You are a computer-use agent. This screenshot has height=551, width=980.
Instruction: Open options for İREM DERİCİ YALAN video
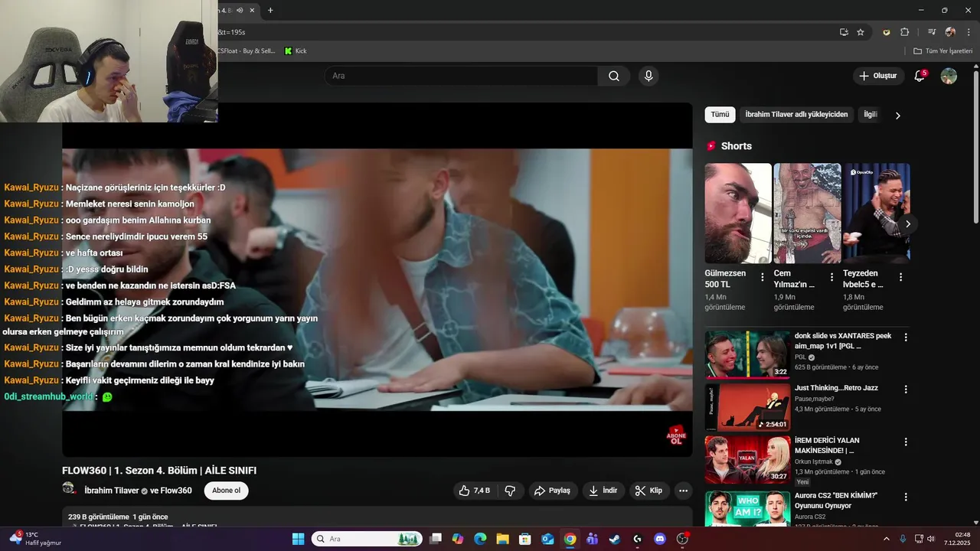tap(906, 442)
